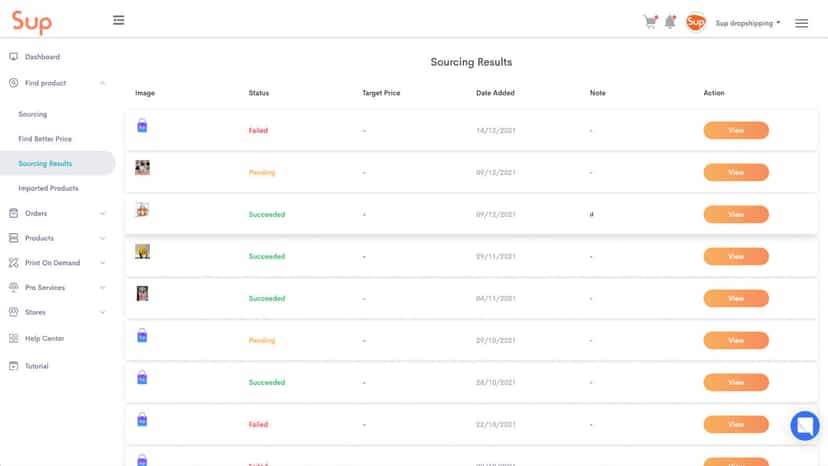Click the Tutorial sidebar icon
The height and width of the screenshot is (466, 828).
(14, 366)
